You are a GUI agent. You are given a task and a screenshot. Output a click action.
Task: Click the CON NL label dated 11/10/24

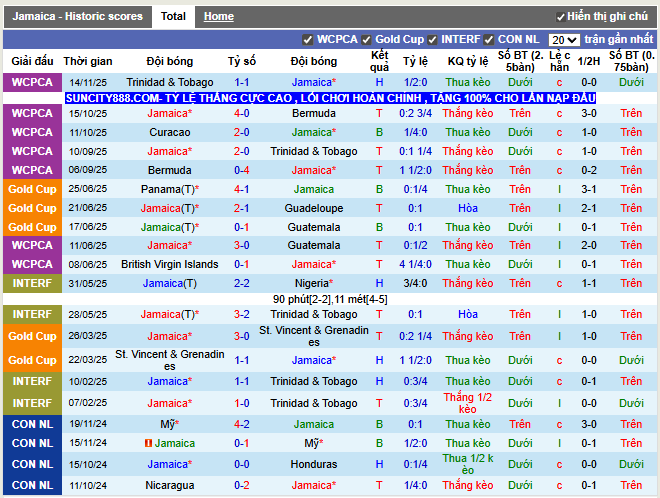[32, 485]
